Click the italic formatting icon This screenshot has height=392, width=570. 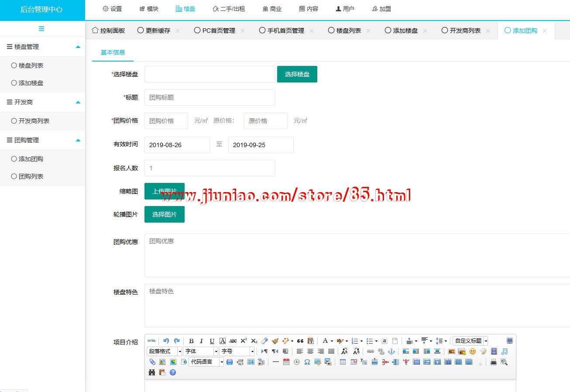tap(202, 341)
